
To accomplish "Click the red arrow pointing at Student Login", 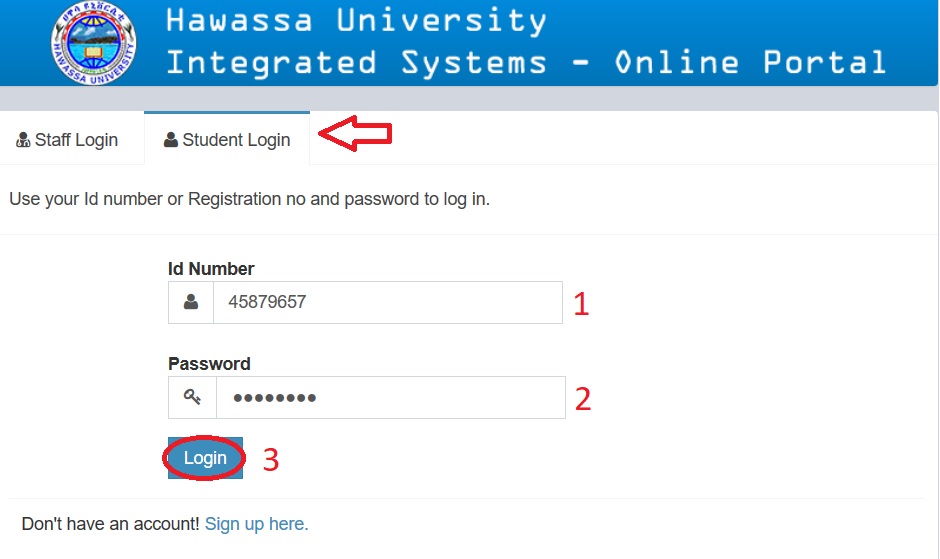I will [354, 135].
